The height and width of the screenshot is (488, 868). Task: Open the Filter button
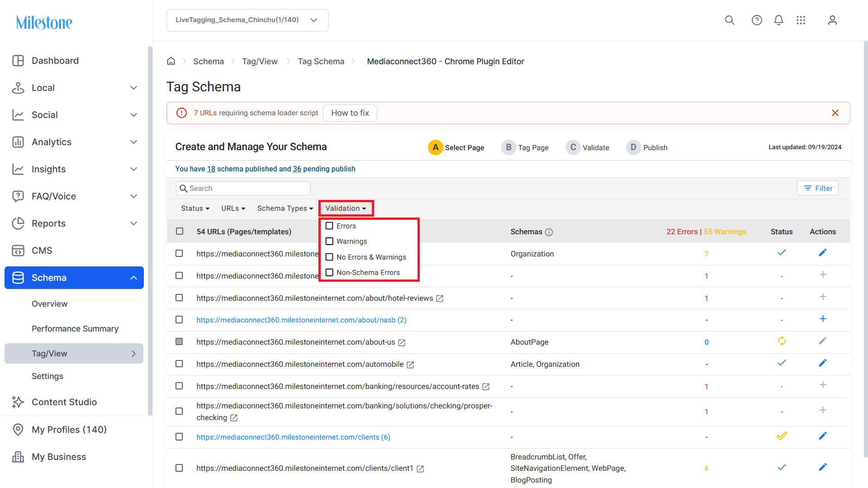(x=818, y=188)
